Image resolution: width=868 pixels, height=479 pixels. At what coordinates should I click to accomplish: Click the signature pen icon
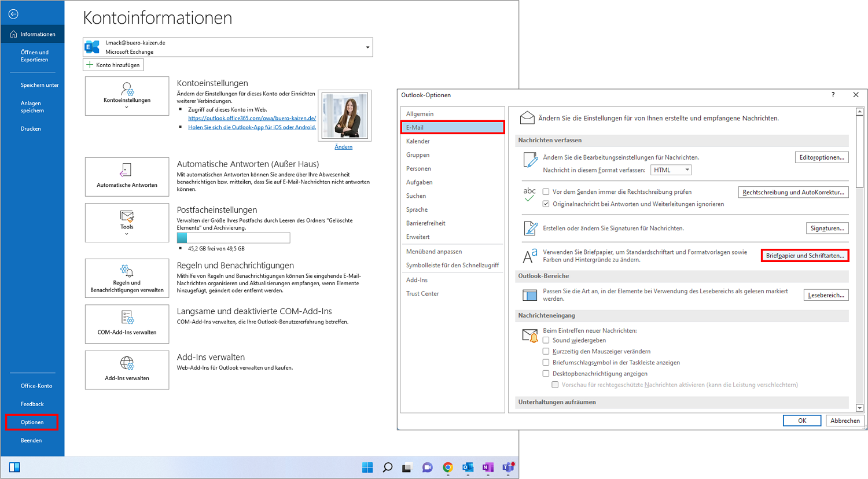click(x=530, y=228)
